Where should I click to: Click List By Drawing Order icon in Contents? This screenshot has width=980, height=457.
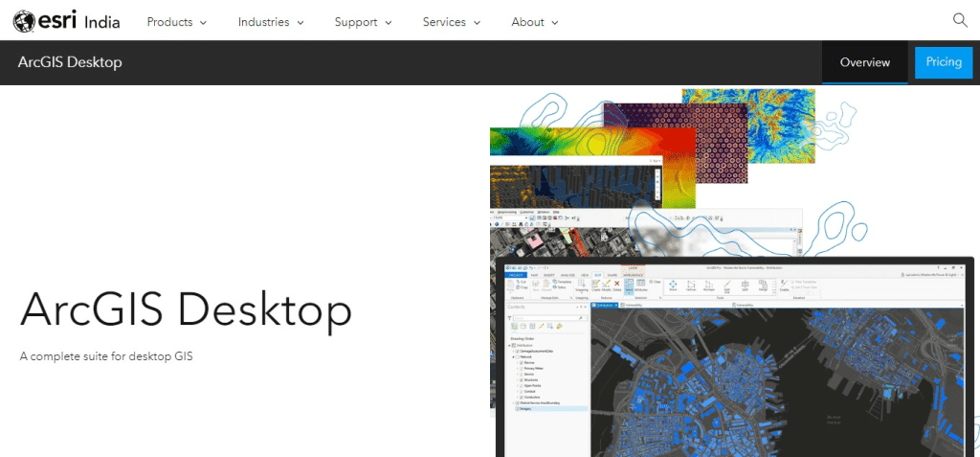(514, 326)
